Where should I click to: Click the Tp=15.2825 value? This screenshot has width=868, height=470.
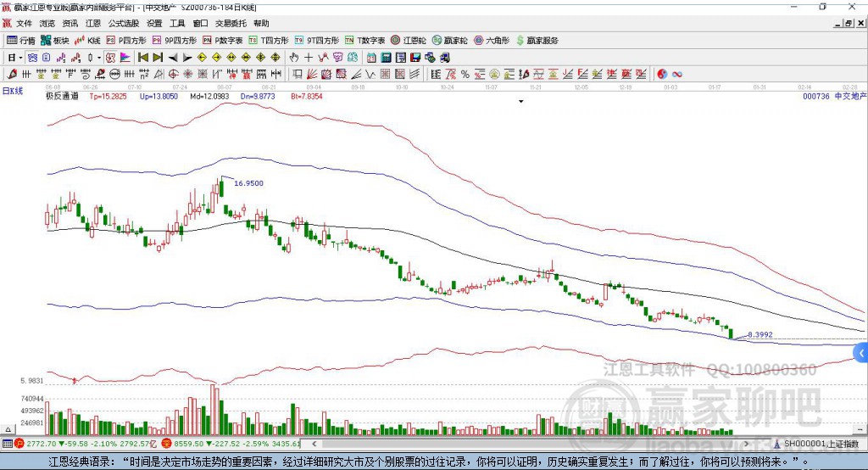[108, 96]
